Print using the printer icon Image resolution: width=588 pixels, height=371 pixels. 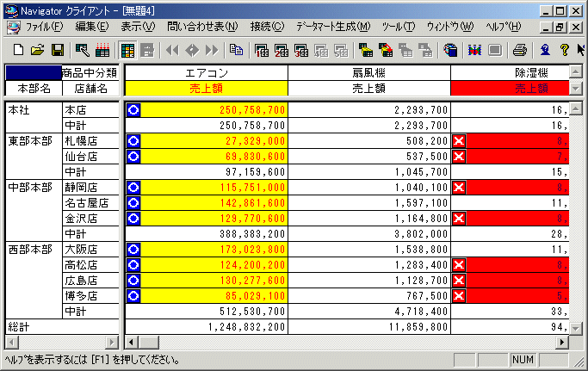(x=519, y=50)
